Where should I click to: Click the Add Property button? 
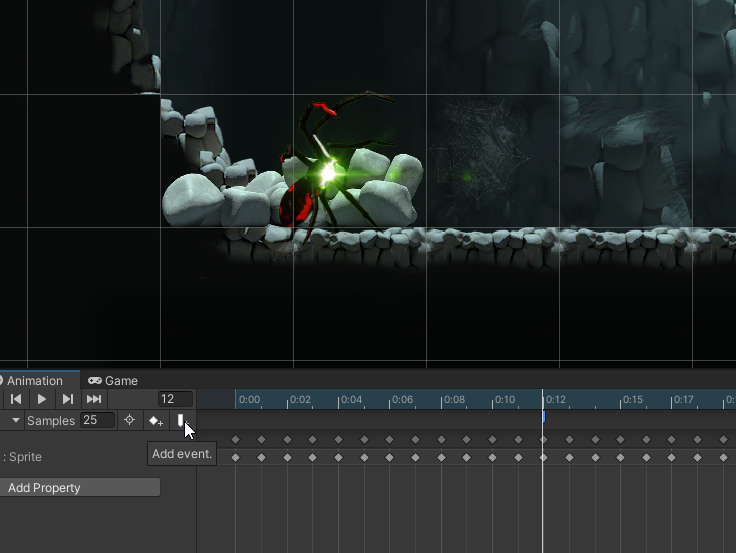[80, 488]
